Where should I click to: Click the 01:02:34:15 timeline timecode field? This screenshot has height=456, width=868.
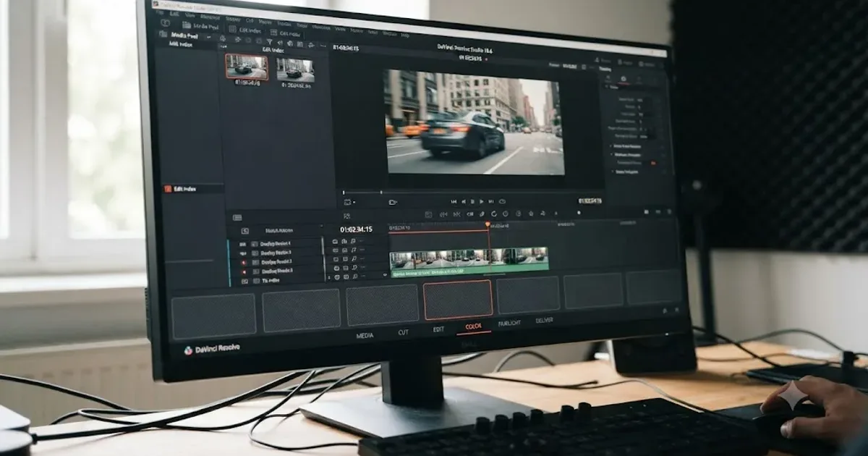coord(356,229)
